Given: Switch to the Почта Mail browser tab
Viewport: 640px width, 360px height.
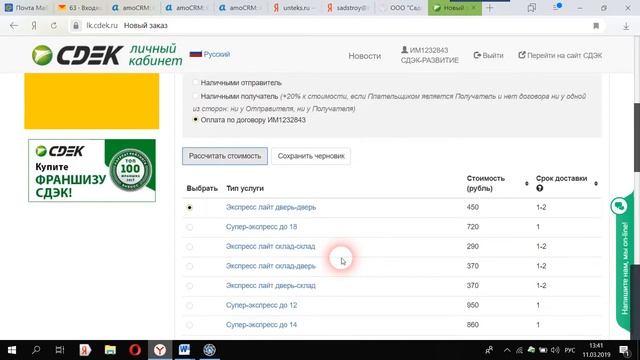Looking at the screenshot, I should [x=26, y=8].
